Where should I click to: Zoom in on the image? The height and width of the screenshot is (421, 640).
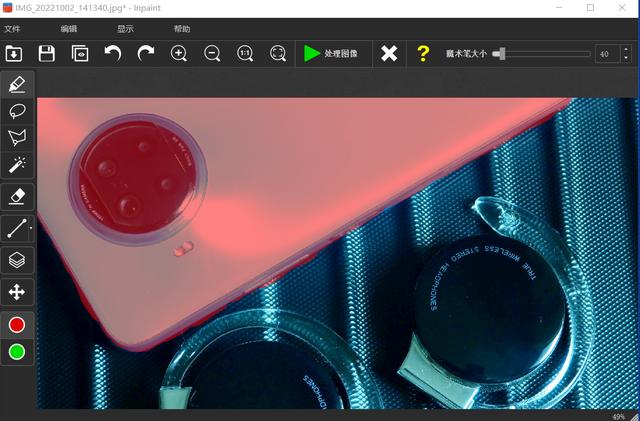179,53
